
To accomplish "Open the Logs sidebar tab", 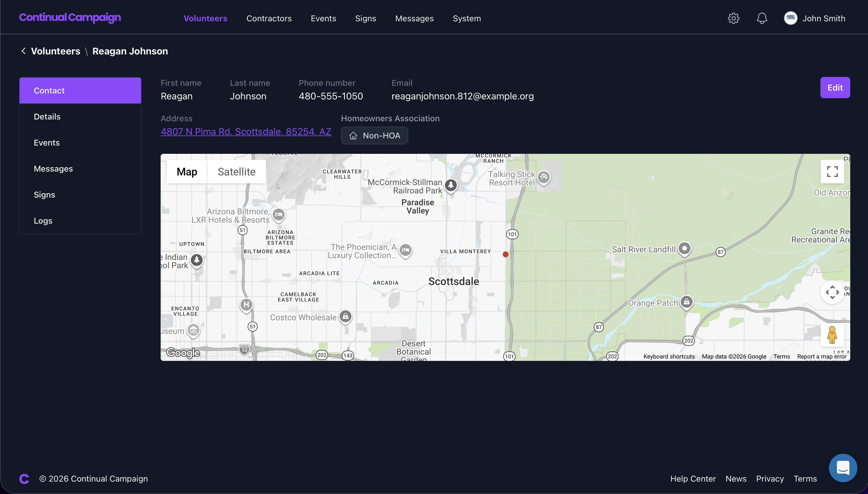I will [43, 221].
